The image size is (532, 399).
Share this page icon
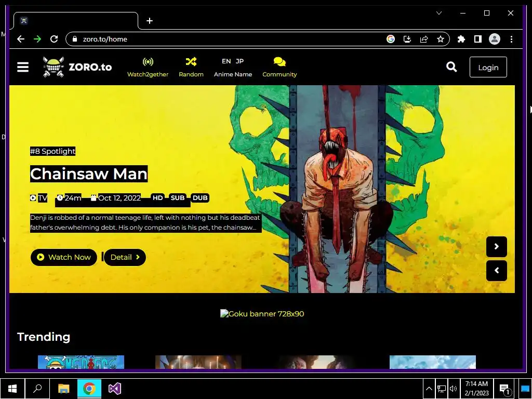(x=424, y=39)
